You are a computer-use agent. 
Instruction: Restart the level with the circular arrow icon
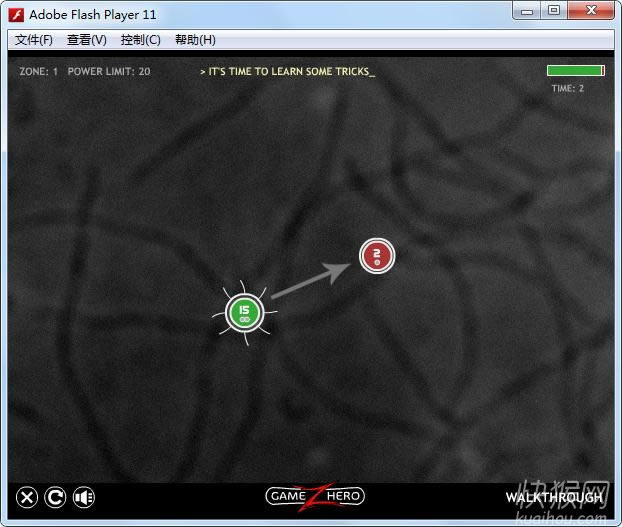coord(55,496)
